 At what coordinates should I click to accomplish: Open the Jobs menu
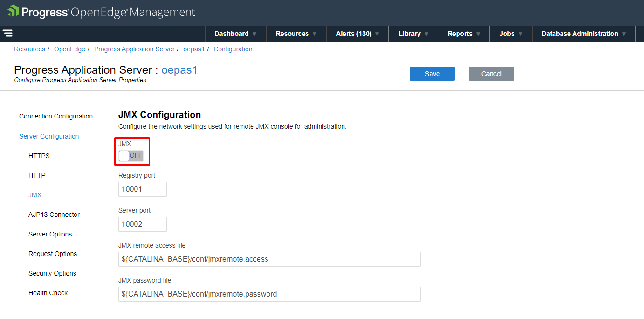pos(511,34)
